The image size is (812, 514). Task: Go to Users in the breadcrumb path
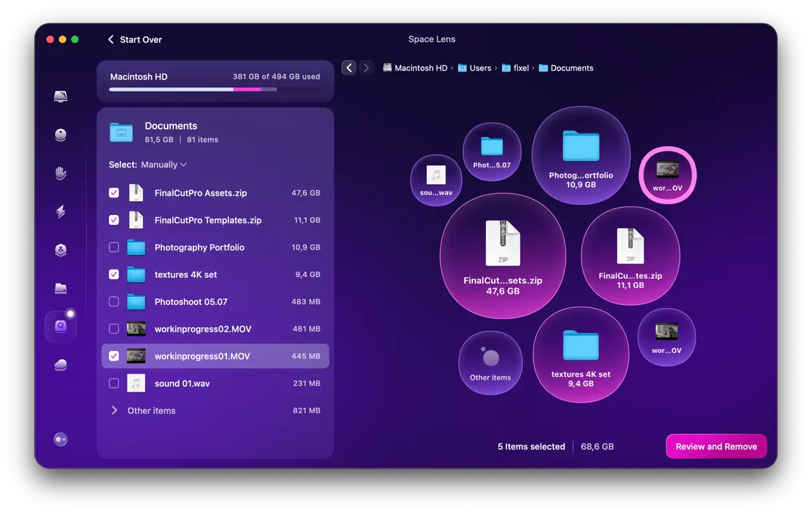[x=479, y=68]
